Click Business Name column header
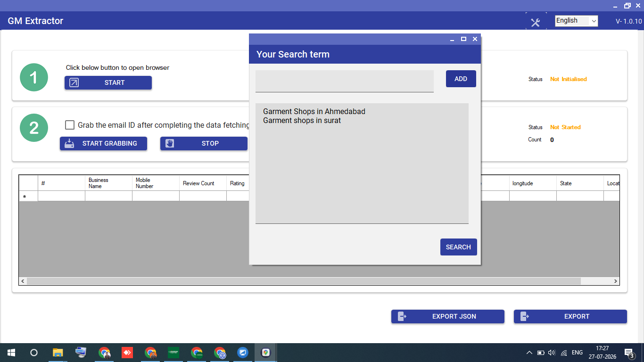The image size is (644, 362). coord(109,183)
